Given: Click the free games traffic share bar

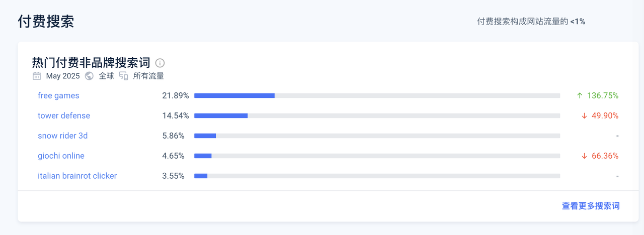Looking at the screenshot, I should [377, 95].
